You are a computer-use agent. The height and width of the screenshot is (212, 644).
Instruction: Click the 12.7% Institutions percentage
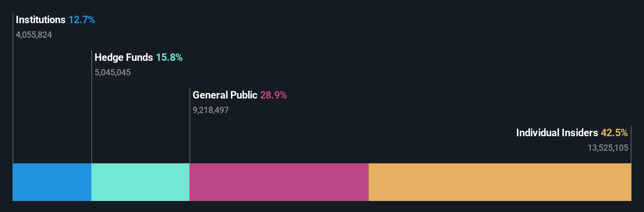point(82,20)
